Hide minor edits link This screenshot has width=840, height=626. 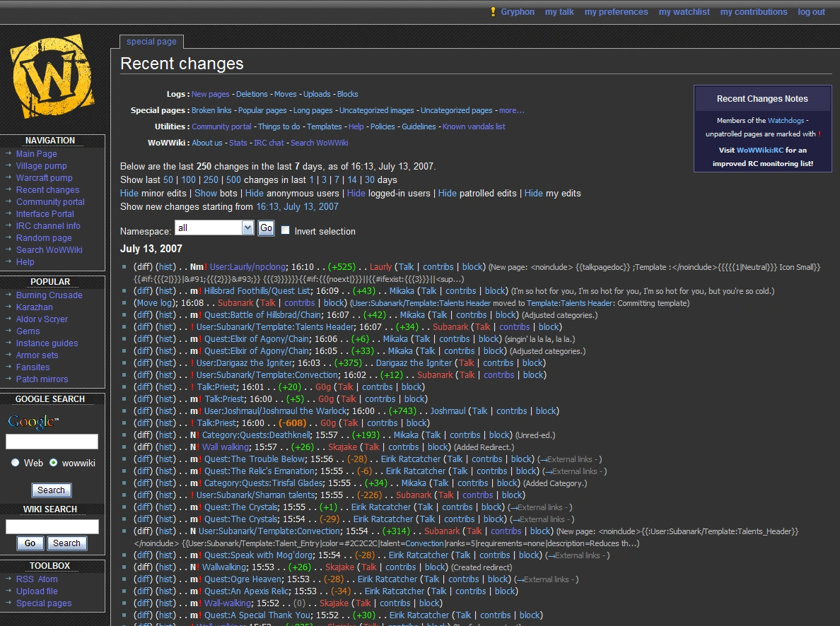click(x=129, y=194)
